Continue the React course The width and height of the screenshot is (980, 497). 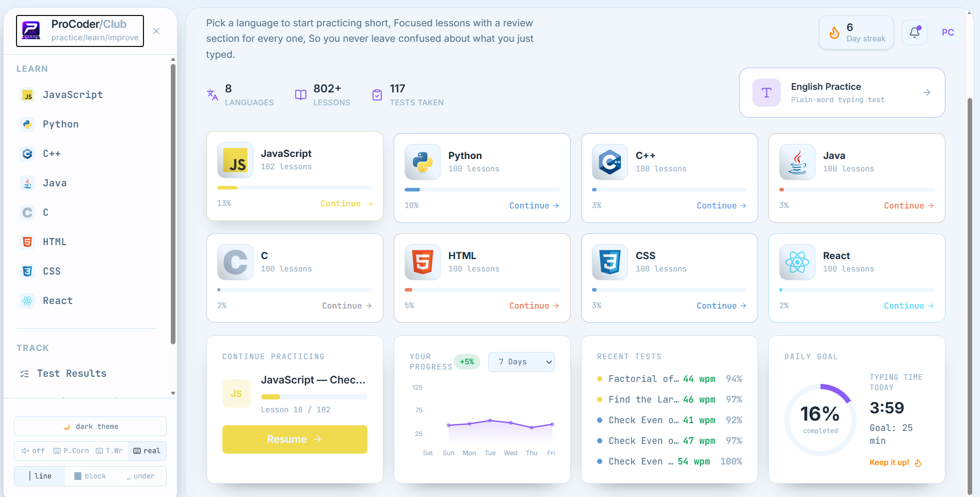909,306
